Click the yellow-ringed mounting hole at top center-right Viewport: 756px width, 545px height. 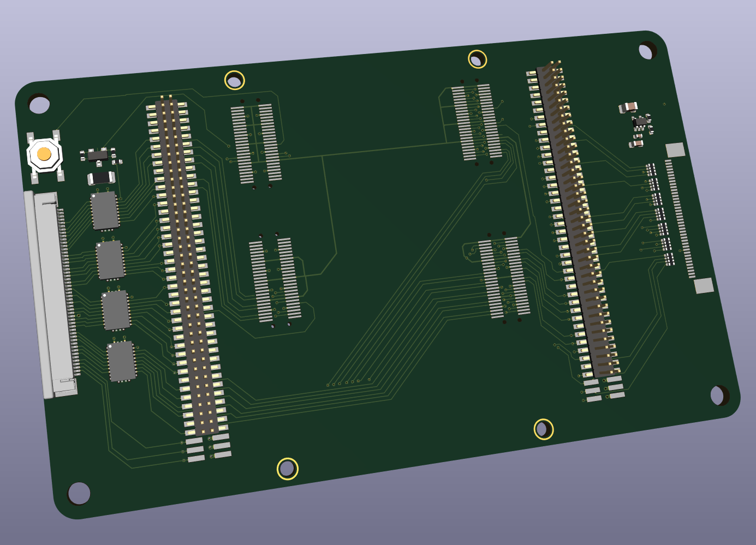coord(478,59)
